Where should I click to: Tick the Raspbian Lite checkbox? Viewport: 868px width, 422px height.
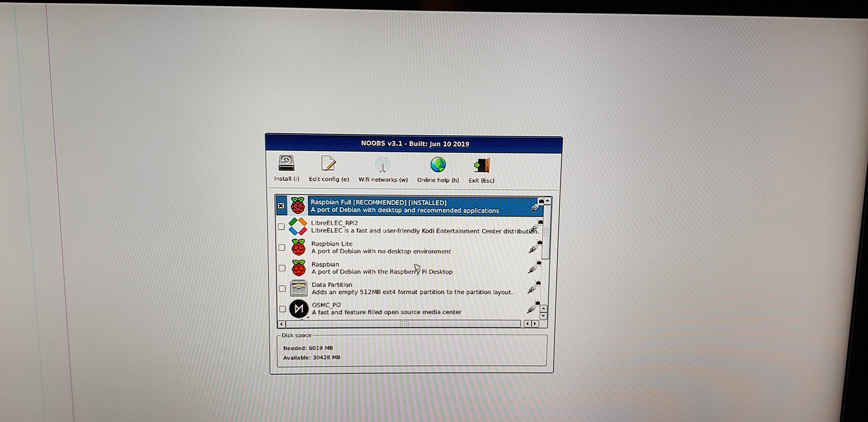282,247
